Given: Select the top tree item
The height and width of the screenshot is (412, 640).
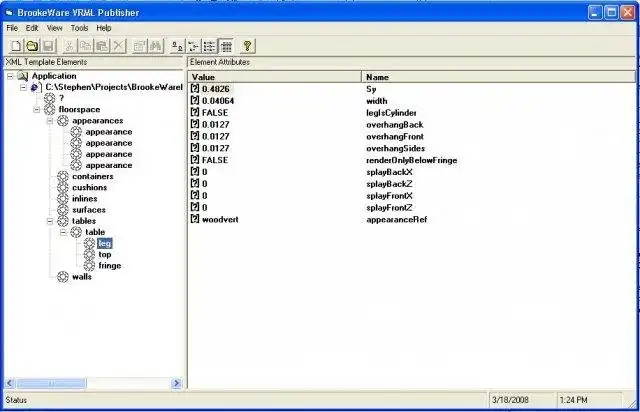Looking at the screenshot, I should coord(105,254).
